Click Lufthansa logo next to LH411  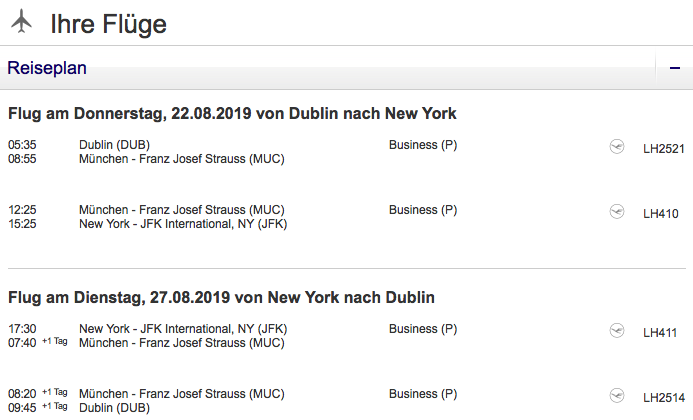click(617, 331)
